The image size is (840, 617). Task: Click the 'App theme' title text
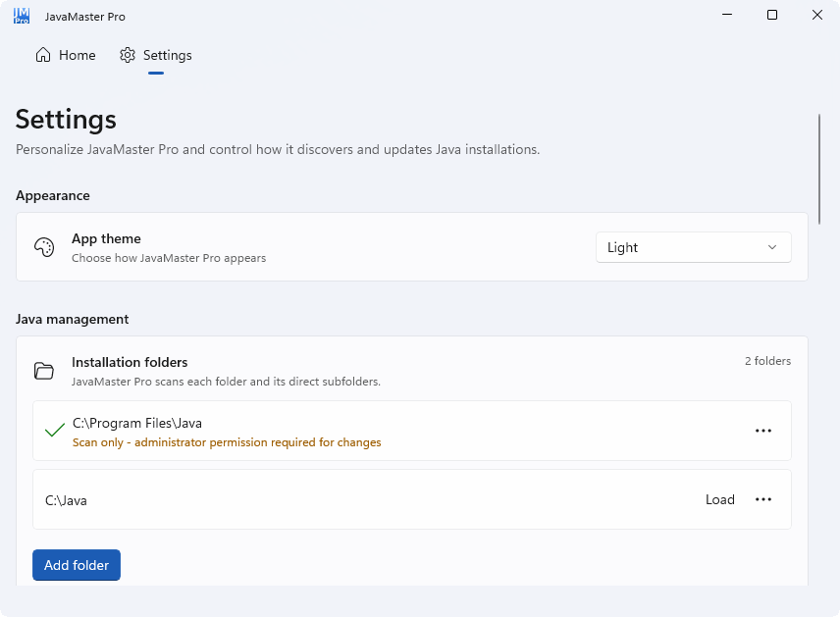point(106,239)
